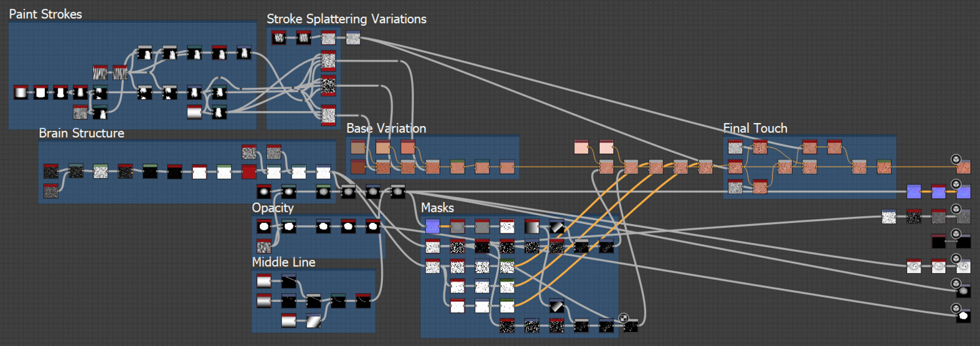The width and height of the screenshot is (980, 346).
Task: Click the Paint Strokes frame title
Action: 45,14
